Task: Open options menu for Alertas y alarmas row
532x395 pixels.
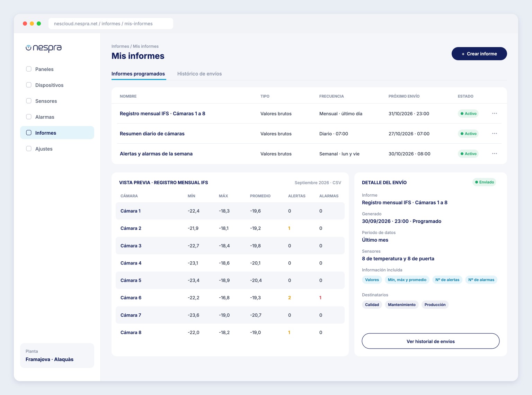Action: [x=495, y=154]
